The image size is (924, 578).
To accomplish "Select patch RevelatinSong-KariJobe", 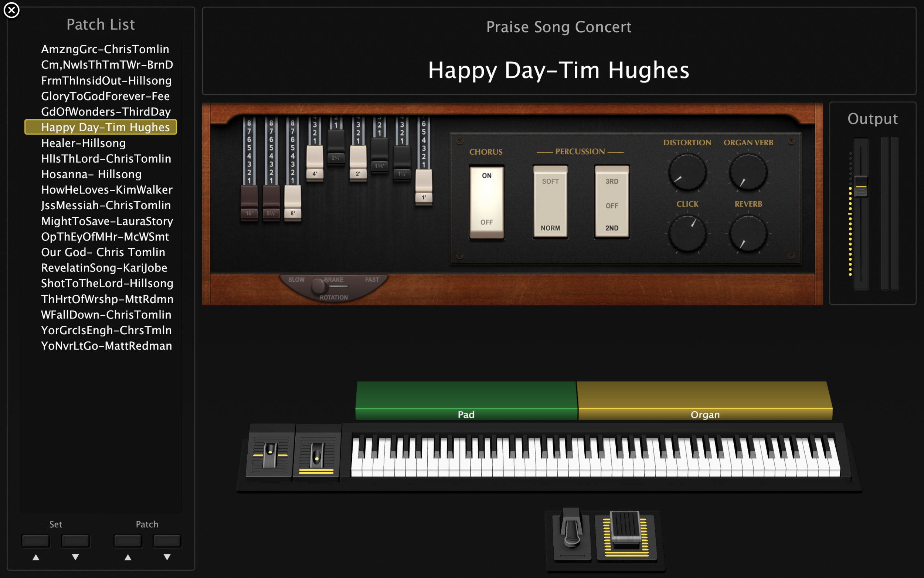I will coord(104,268).
